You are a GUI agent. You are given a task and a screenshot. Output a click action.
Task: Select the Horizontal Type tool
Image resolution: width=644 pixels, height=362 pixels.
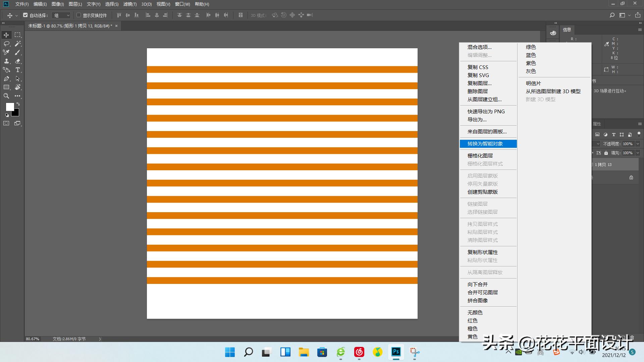pos(18,70)
